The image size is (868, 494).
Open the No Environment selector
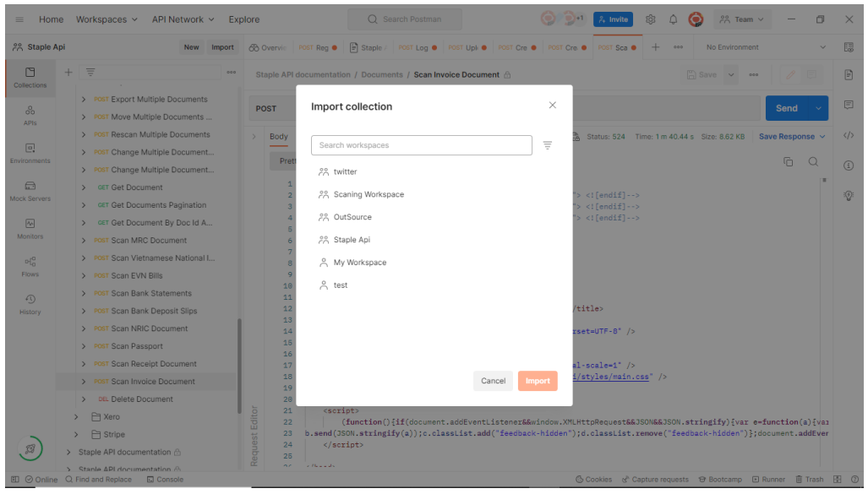tap(766, 47)
